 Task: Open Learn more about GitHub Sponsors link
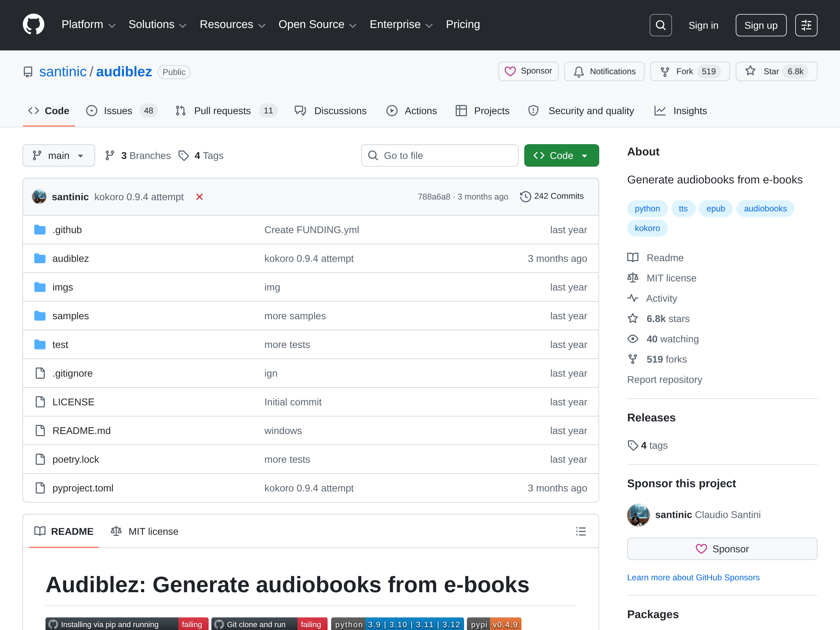pos(693,577)
